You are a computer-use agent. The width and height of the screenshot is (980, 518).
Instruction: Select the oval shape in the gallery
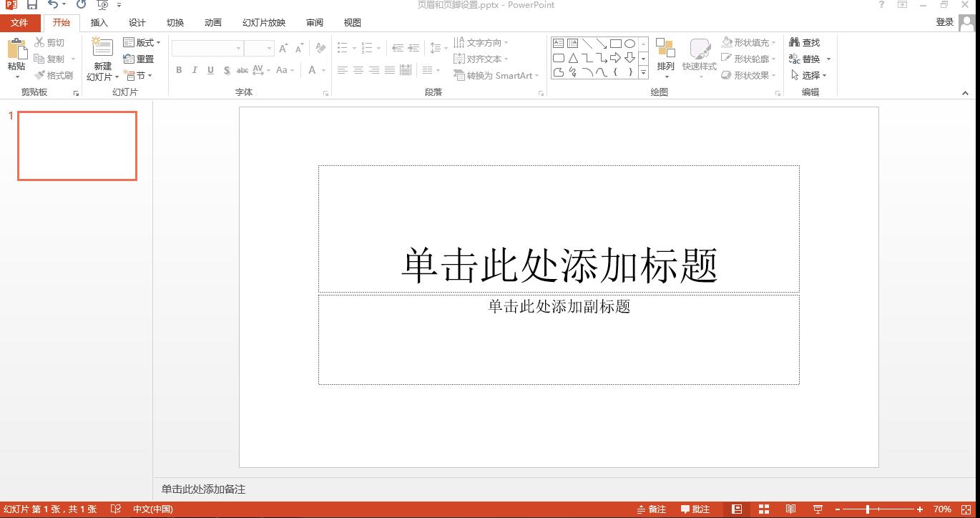629,44
